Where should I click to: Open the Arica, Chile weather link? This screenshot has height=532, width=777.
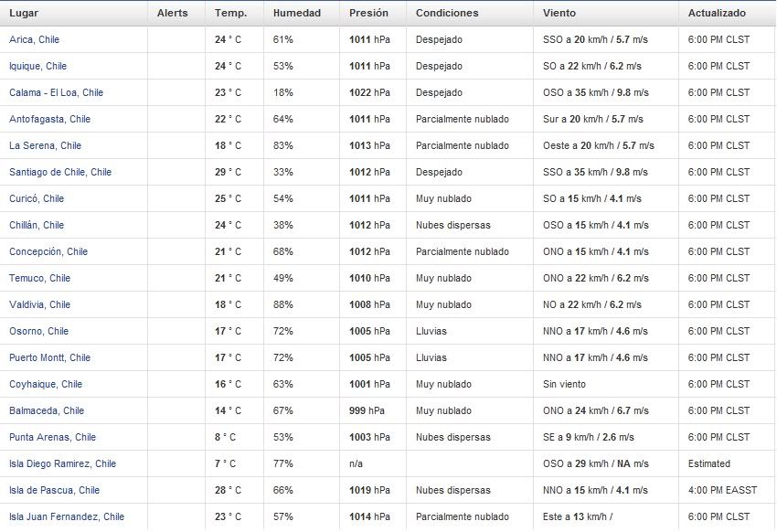(34, 39)
